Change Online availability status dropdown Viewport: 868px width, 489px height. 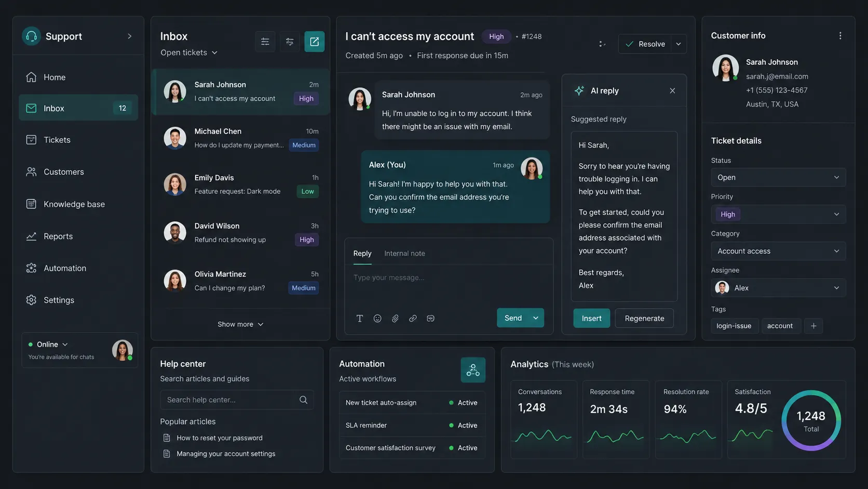[48, 345]
